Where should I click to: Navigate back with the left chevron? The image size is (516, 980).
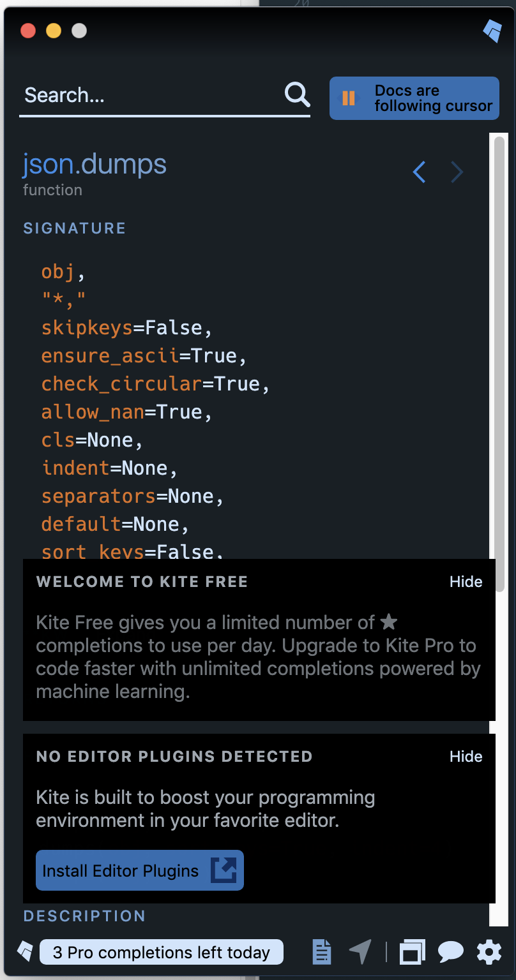419,172
